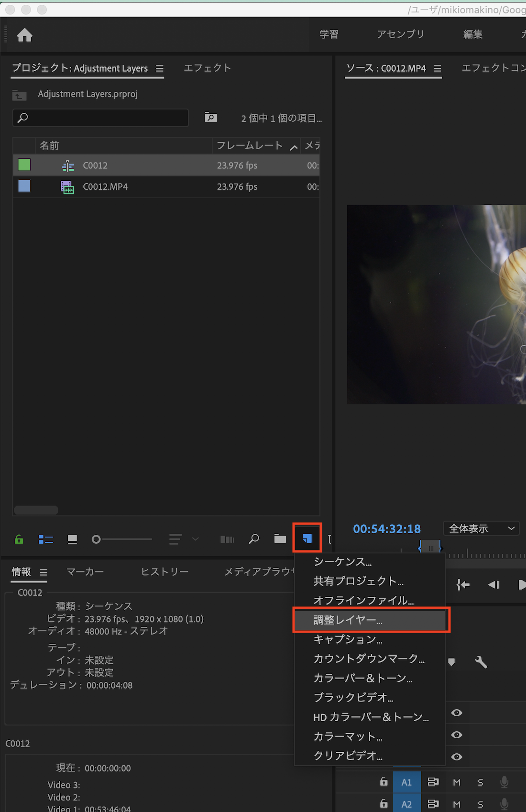Toggle the middle video track eye icon
Image resolution: width=526 pixels, height=812 pixels.
457,735
